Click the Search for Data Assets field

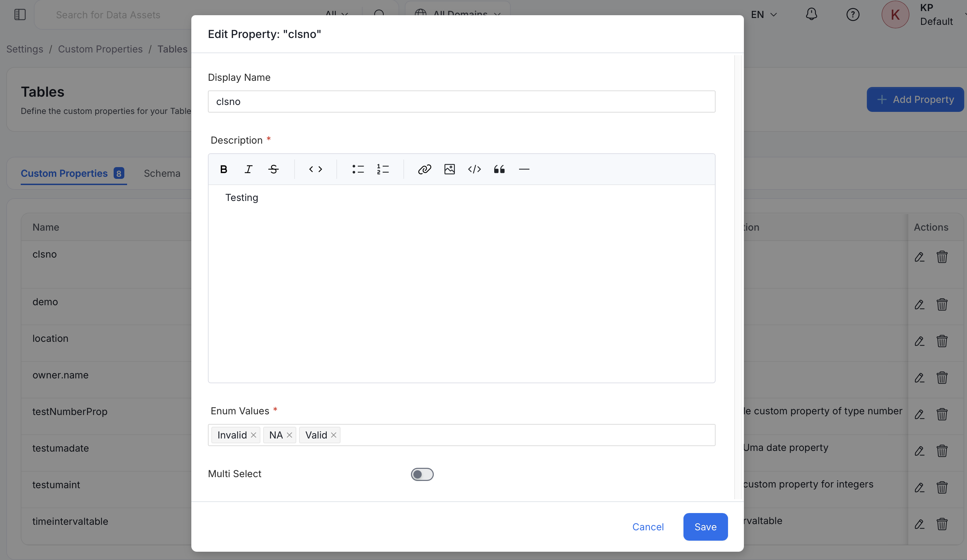pyautogui.click(x=108, y=15)
